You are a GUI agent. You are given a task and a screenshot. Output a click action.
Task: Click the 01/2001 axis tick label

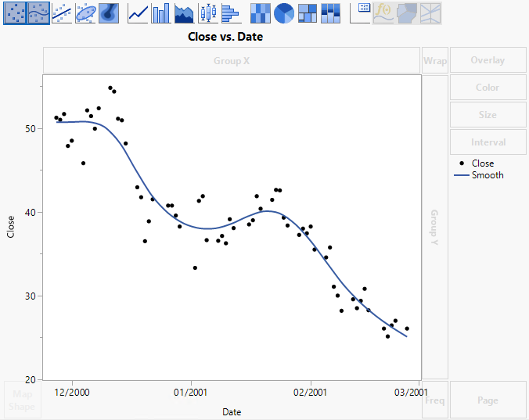(x=190, y=393)
